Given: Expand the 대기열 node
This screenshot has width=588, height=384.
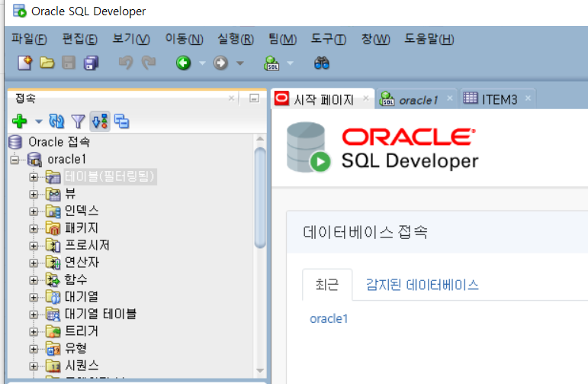Looking at the screenshot, I should coord(34,297).
